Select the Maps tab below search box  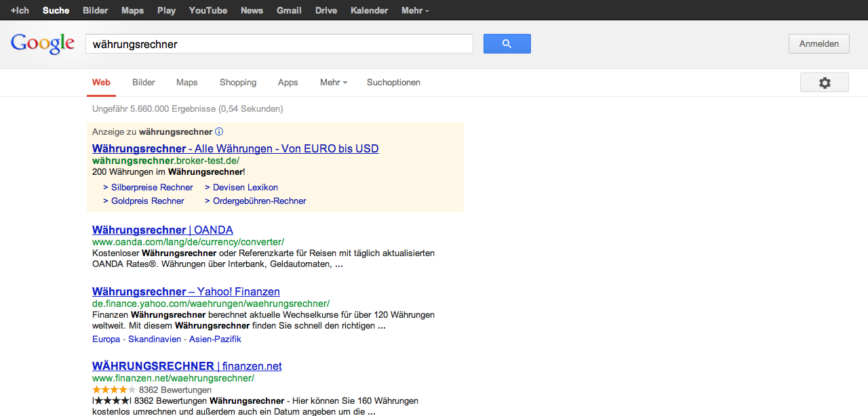(187, 83)
